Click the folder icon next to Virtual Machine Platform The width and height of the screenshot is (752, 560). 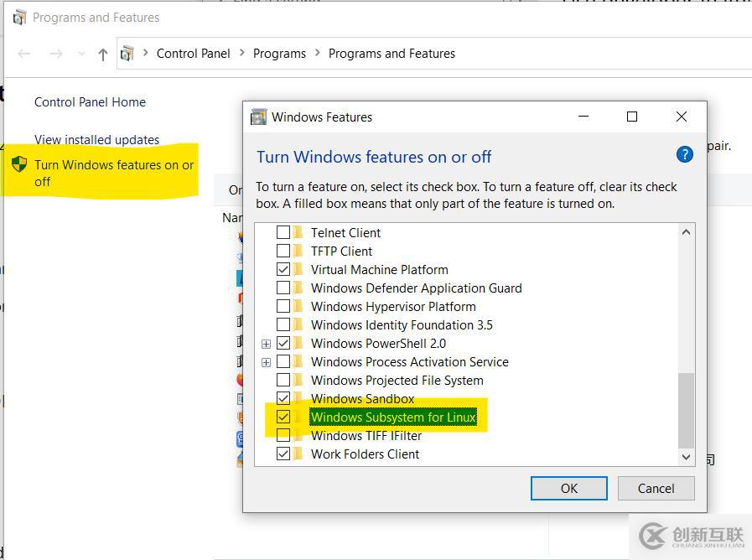[x=298, y=269]
